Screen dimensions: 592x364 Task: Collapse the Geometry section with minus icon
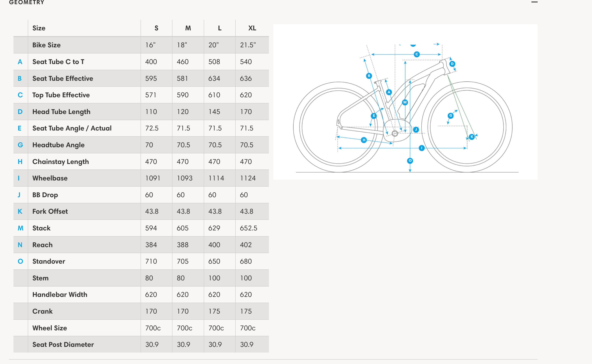pyautogui.click(x=534, y=2)
